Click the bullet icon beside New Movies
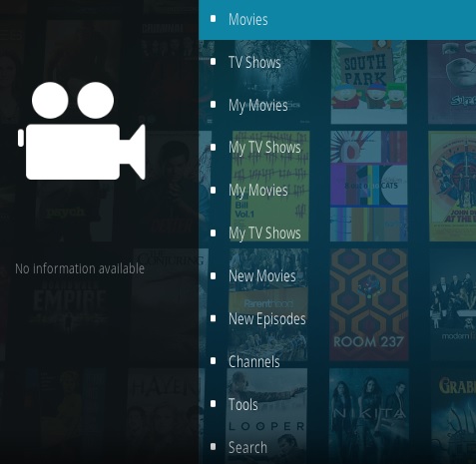This screenshot has width=476, height=464. coord(214,275)
